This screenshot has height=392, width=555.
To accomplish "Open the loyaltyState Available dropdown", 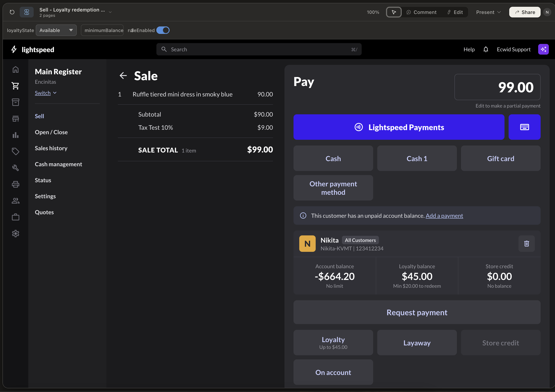I will pos(56,30).
